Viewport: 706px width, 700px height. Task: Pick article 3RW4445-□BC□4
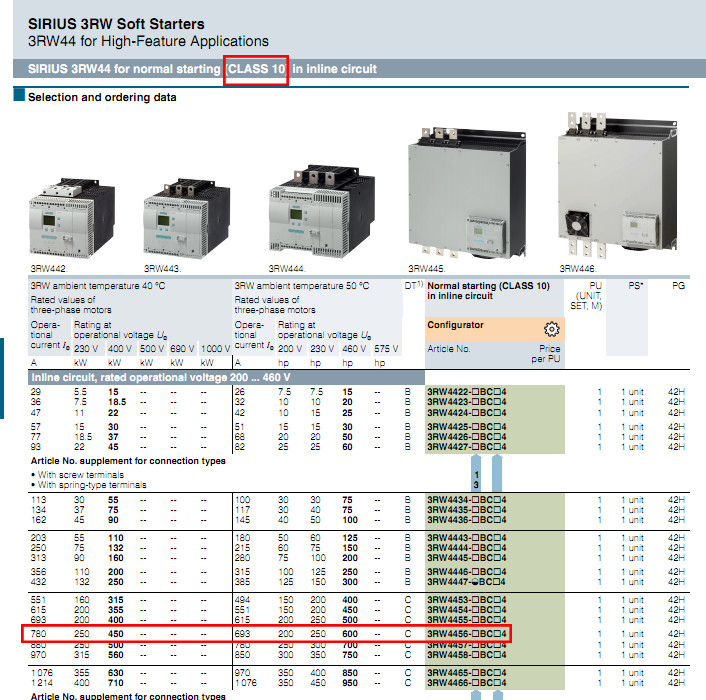tap(466, 558)
